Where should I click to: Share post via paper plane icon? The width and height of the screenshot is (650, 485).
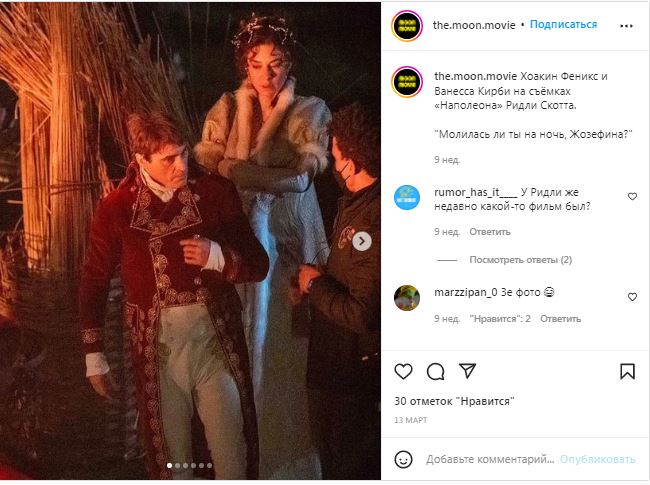click(467, 371)
